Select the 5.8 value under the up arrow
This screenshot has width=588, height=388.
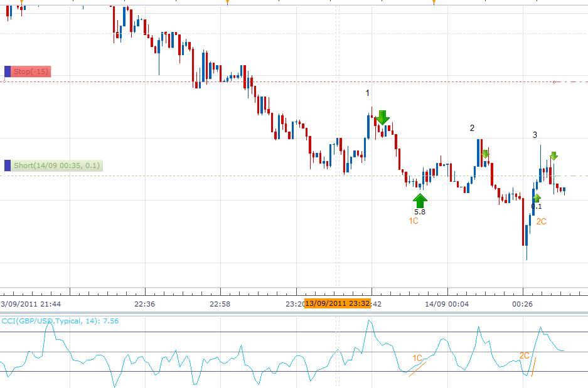(420, 212)
